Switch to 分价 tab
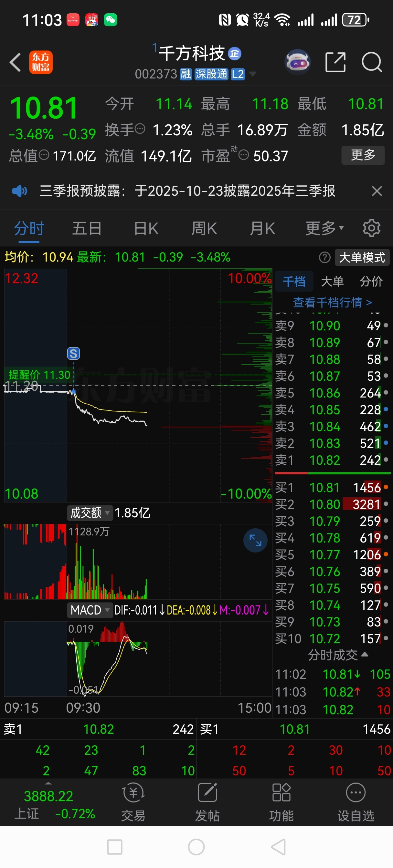The height and width of the screenshot is (868, 393). pyautogui.click(x=371, y=281)
